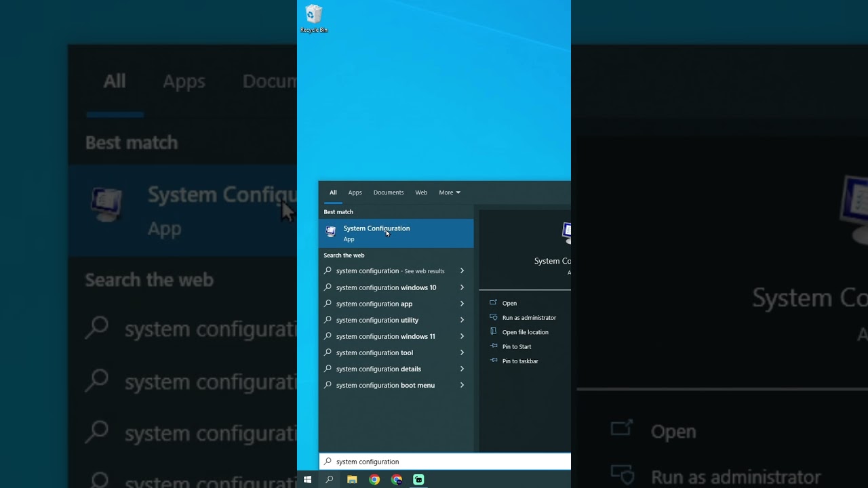Select 'system configuration boot menu' suggestion
Screen dimensions: 868x488
[x=396, y=385]
